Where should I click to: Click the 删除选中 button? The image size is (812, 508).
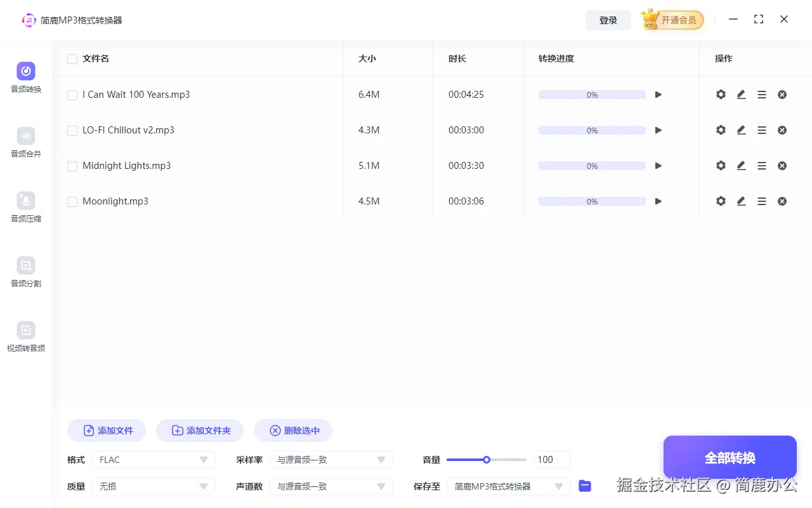(293, 431)
